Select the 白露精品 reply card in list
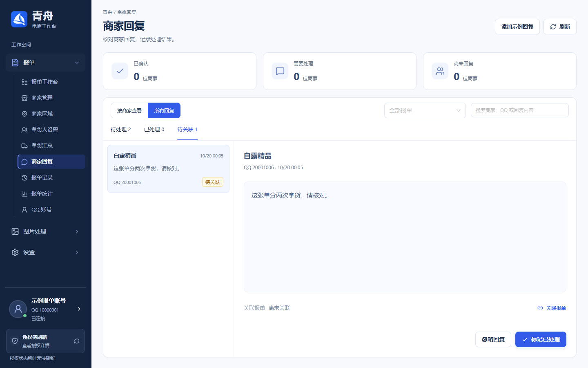Image resolution: width=588 pixels, height=368 pixels. point(168,169)
